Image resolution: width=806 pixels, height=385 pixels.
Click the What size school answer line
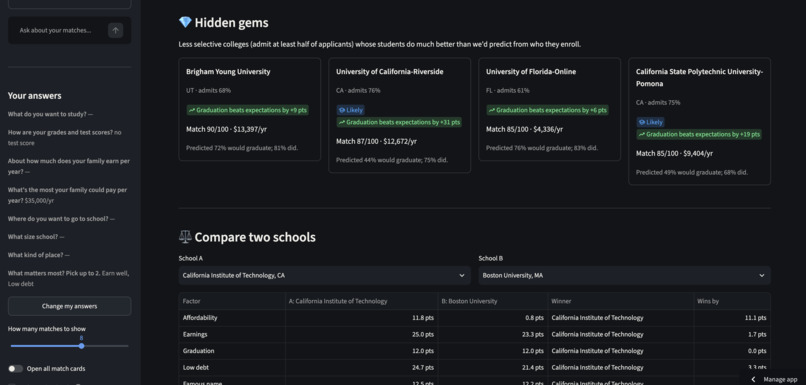tap(36, 237)
